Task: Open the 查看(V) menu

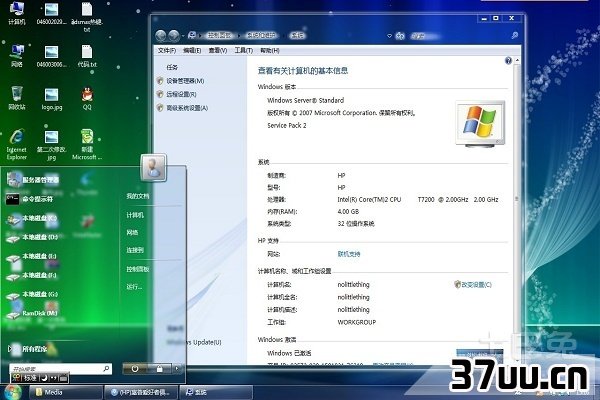Action: point(218,51)
